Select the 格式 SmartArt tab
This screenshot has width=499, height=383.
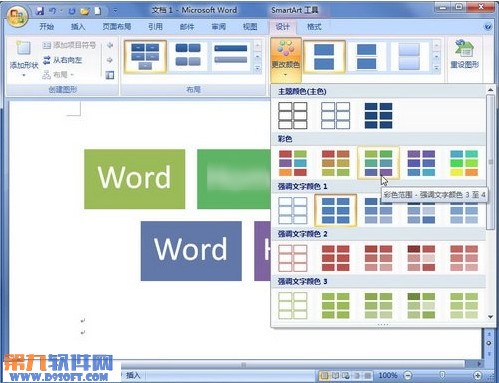tap(314, 27)
